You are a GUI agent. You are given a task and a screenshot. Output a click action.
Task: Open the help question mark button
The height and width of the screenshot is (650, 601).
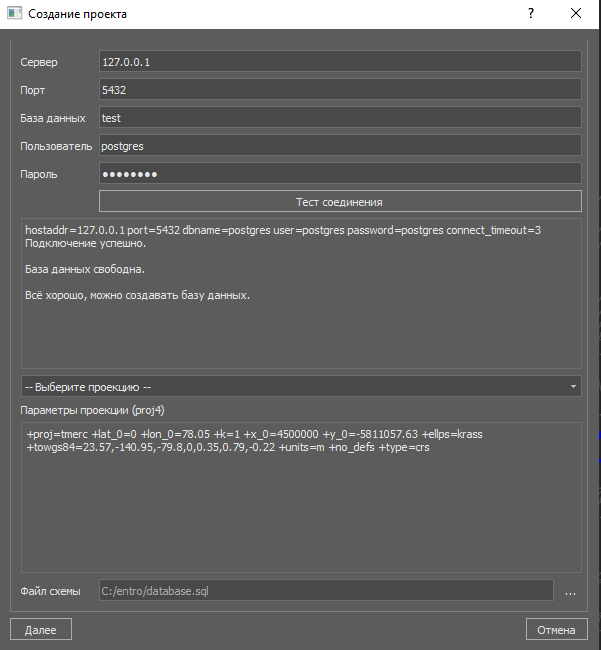(530, 15)
